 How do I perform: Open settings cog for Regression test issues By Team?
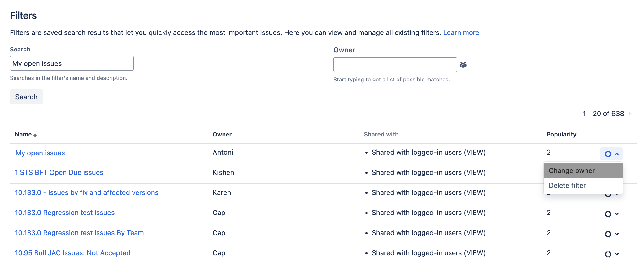(x=608, y=234)
